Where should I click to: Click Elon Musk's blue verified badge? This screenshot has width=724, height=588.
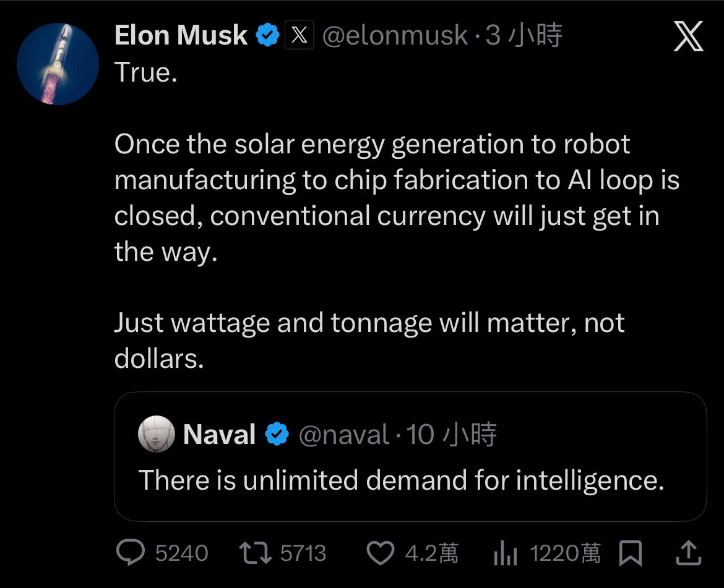click(267, 35)
